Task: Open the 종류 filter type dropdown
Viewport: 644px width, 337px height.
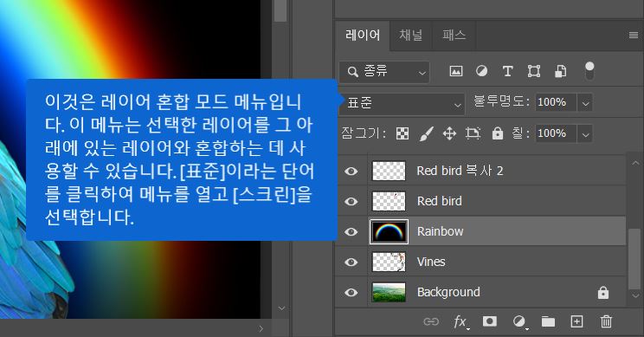Action: [x=384, y=72]
